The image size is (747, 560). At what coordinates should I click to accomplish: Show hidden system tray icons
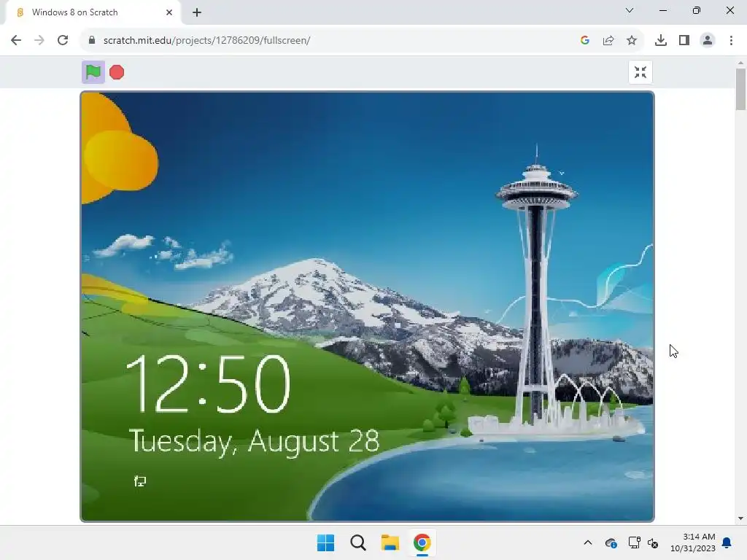point(588,542)
